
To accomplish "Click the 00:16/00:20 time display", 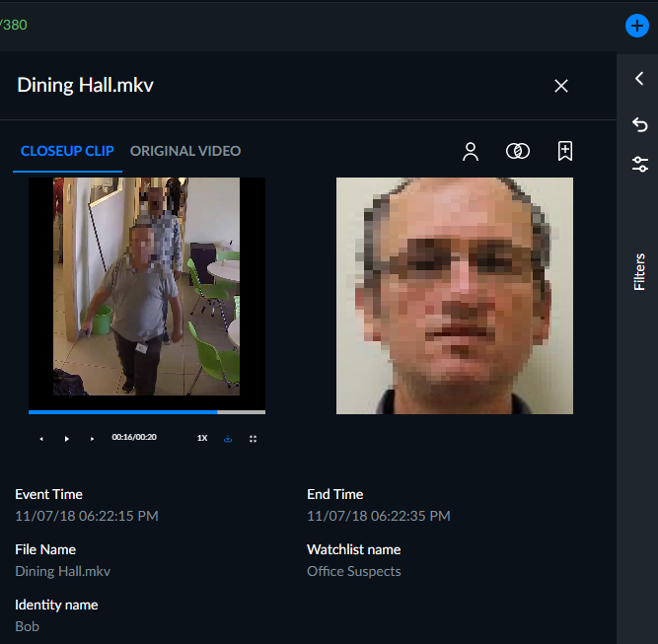I will click(134, 437).
